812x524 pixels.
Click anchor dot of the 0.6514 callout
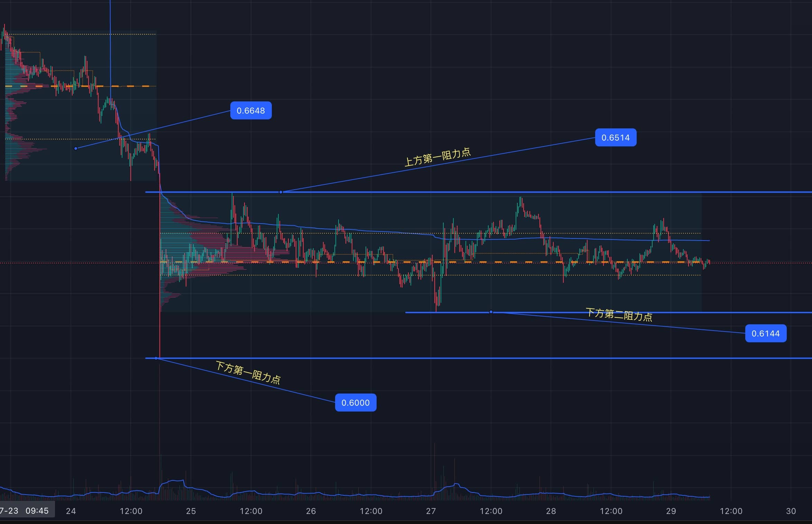tap(281, 192)
